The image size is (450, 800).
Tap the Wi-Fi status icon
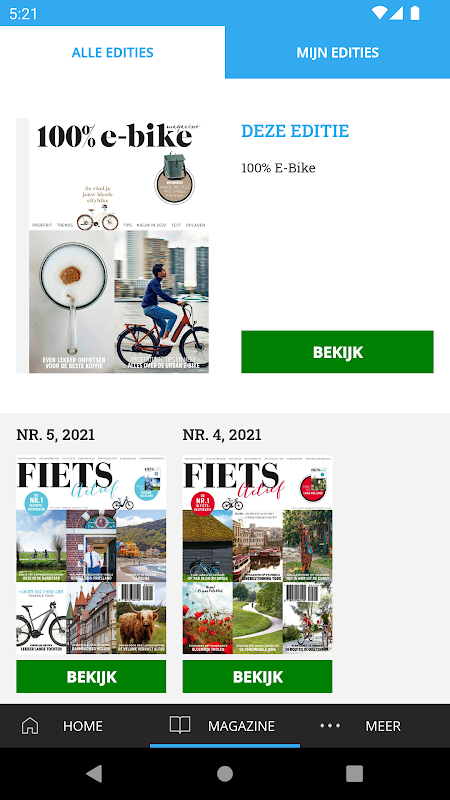pyautogui.click(x=379, y=13)
